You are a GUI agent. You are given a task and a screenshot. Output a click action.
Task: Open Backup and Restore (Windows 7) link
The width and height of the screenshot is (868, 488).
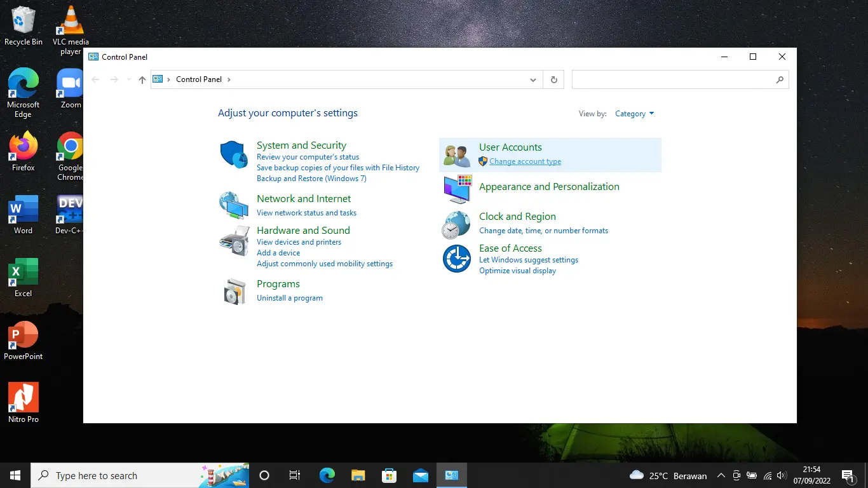311,179
